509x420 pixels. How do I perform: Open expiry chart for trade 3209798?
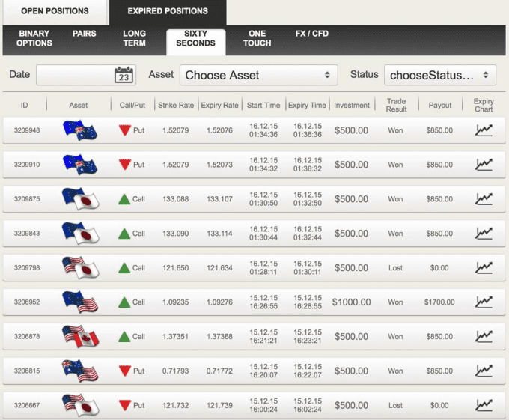tap(484, 268)
